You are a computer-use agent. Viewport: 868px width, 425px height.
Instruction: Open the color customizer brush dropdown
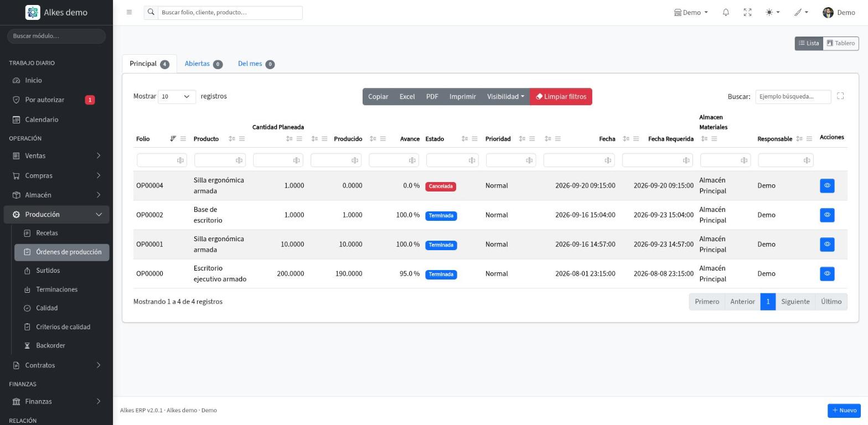801,12
